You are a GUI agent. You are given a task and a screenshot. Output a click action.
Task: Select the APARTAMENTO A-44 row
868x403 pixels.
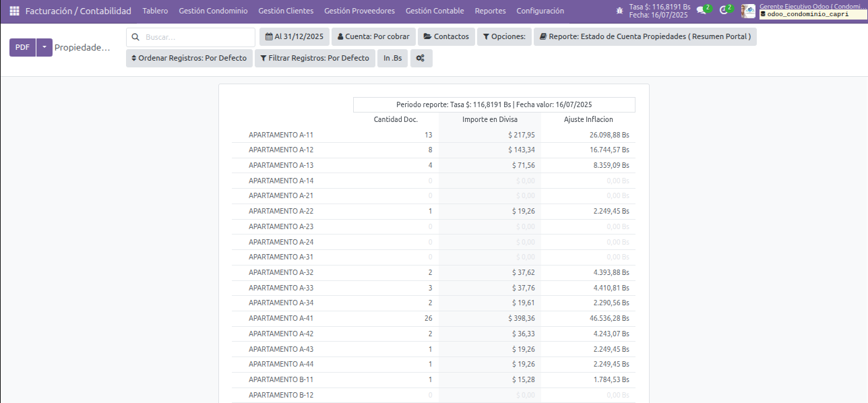click(x=433, y=364)
